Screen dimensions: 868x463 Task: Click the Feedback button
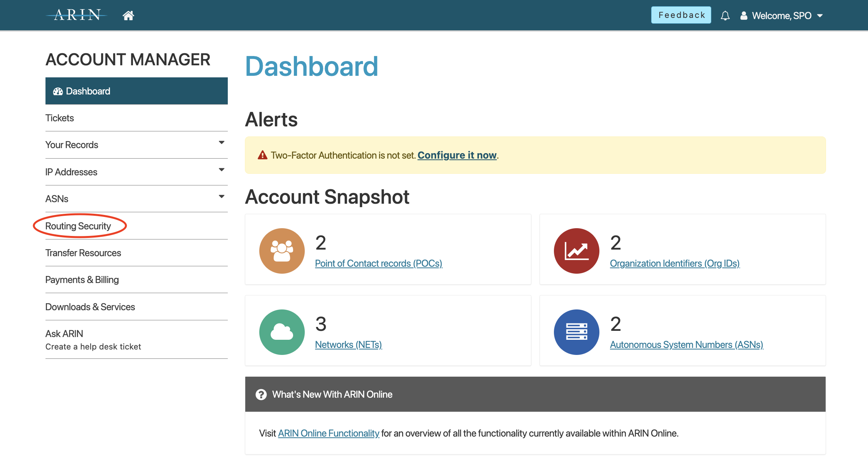click(681, 15)
